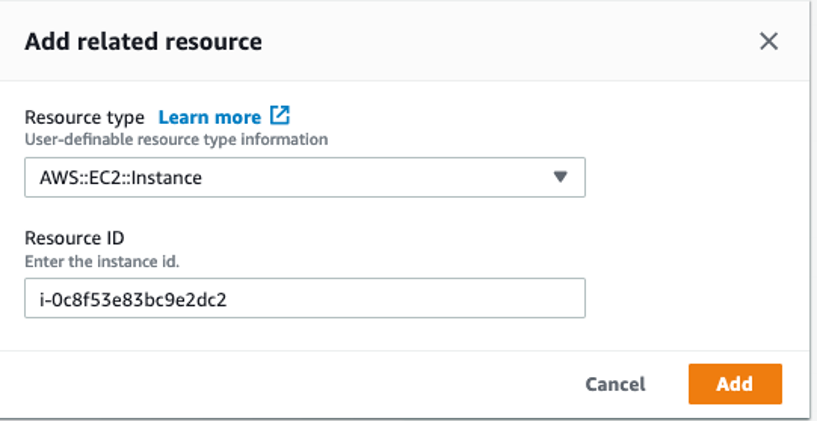Click the Resource type label
Screen dimensions: 818x422
point(84,117)
